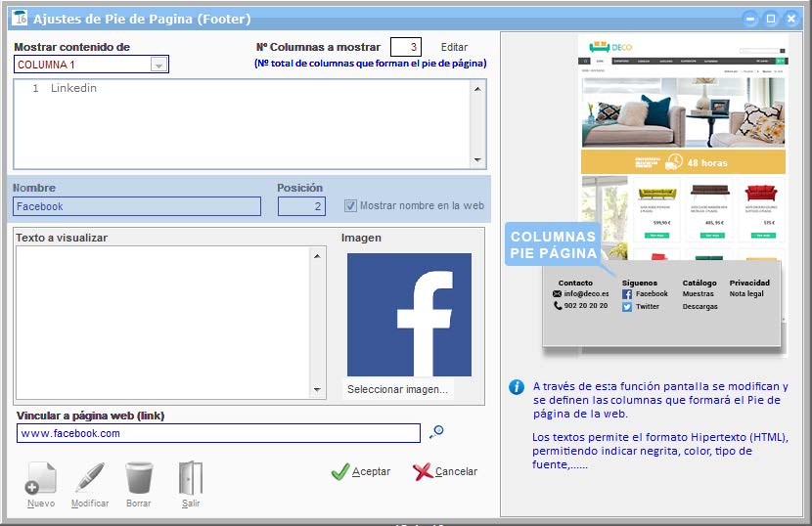Minimize the Ajustes de Pie de Pagina window
Image resolution: width=812 pixels, height=526 pixels.
(750, 20)
